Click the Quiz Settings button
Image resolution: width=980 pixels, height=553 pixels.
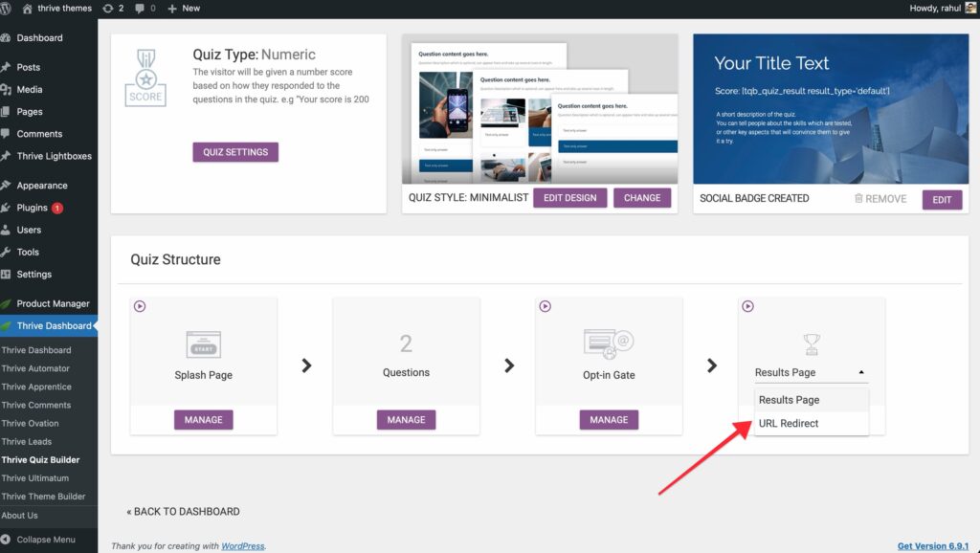coord(235,151)
